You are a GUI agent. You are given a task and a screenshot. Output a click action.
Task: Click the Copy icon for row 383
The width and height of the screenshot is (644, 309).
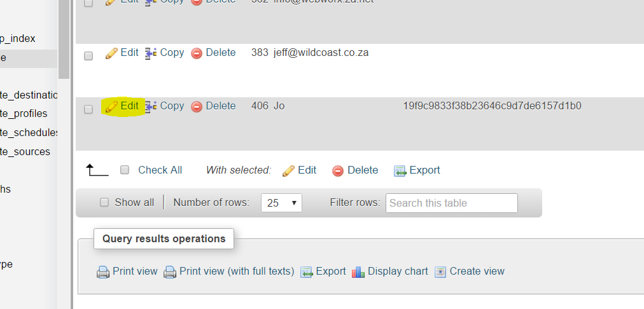pyautogui.click(x=151, y=53)
